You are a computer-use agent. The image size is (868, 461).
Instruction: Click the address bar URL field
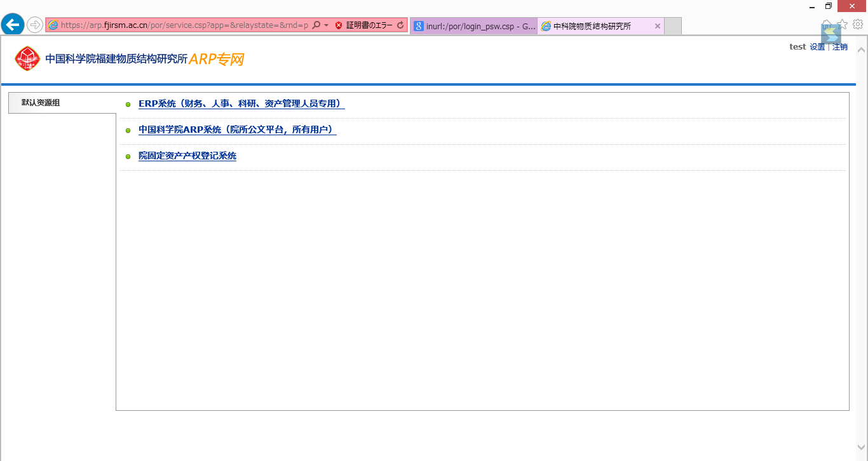184,25
